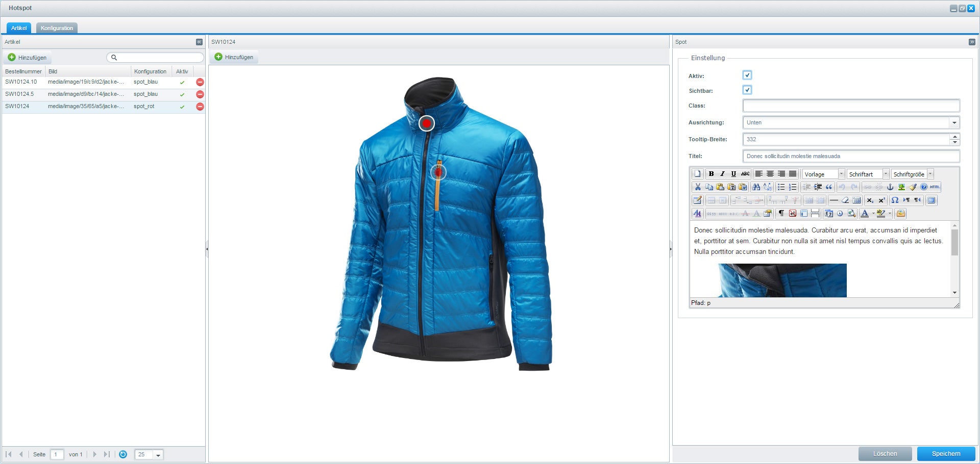Insert an anchor
This screenshot has height=464, width=980.
[x=890, y=187]
